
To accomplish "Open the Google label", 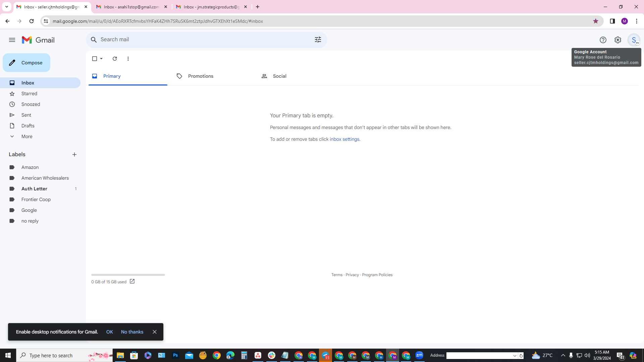I will tap(40, 210).
